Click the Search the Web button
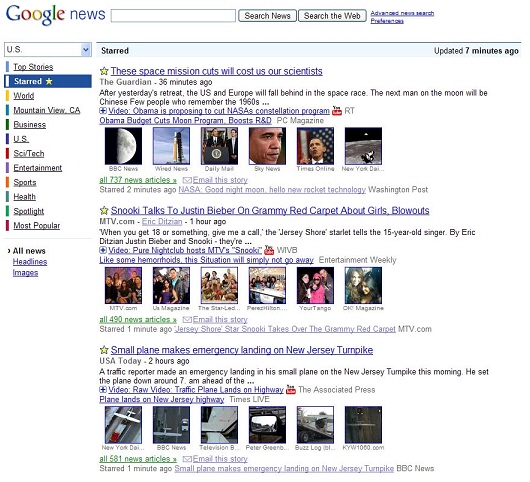This screenshot has height=482, width=530. pos(332,16)
